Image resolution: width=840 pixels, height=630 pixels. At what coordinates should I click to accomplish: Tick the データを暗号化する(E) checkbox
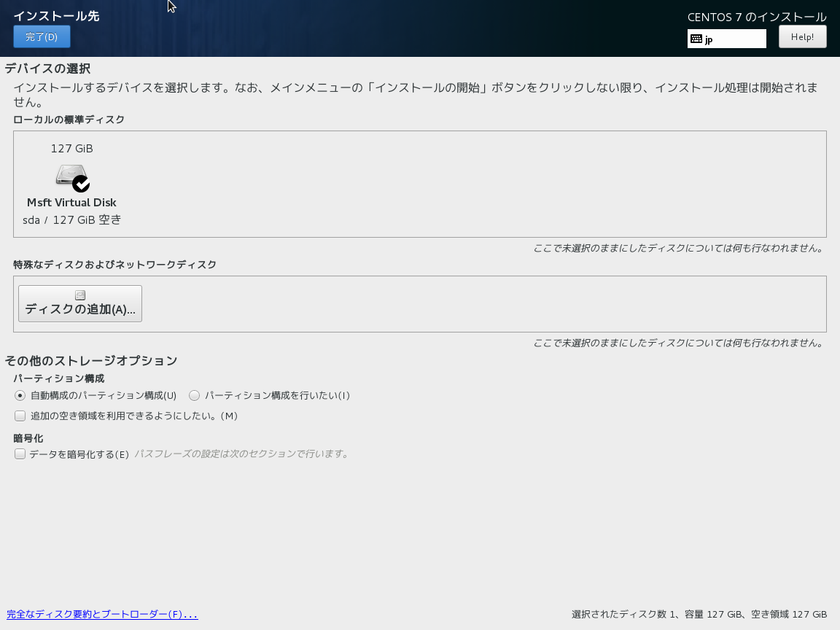[x=20, y=454]
